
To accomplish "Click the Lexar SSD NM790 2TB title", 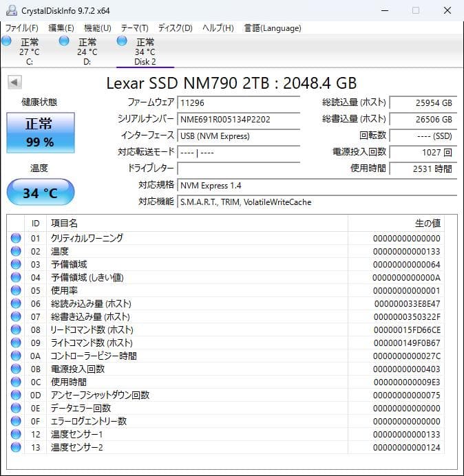I will point(231,83).
